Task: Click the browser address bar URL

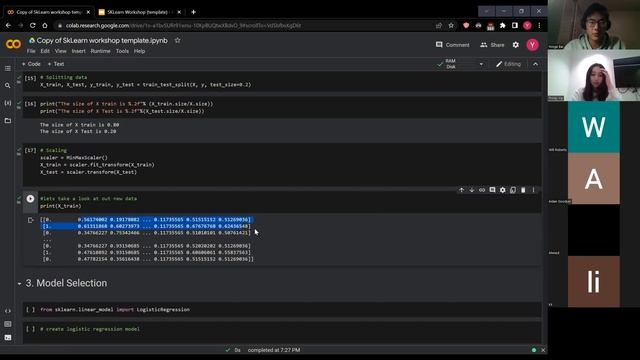Action: (x=183, y=25)
